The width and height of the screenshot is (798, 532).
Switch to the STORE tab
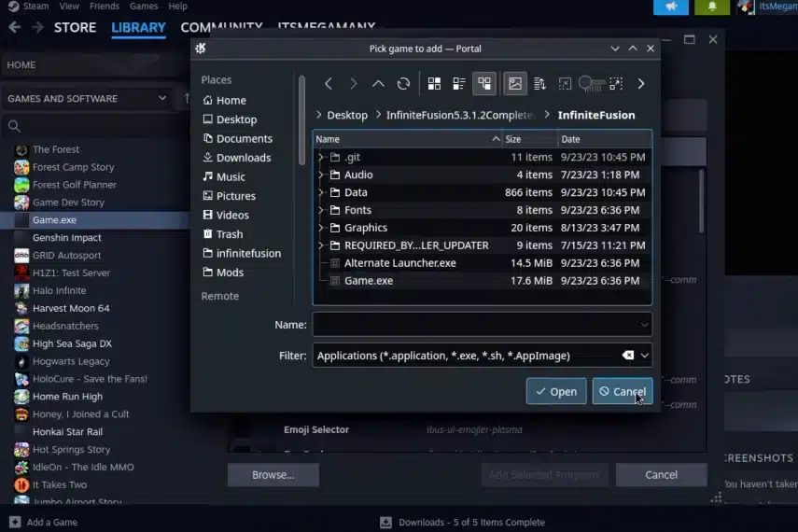click(75, 27)
